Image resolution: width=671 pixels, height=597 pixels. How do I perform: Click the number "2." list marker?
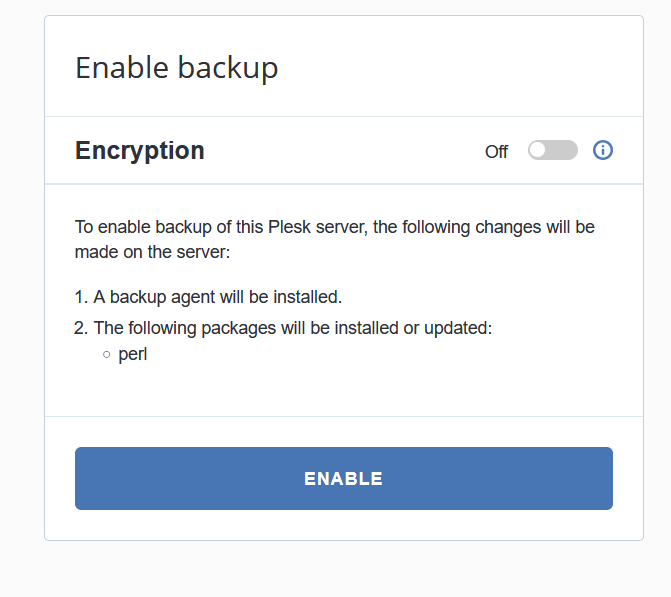click(82, 327)
